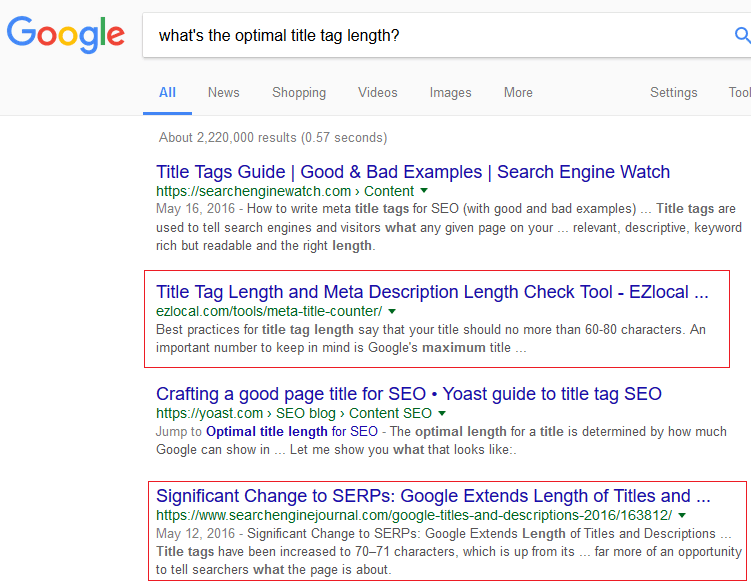
Task: Click the yoast.com SEO blog breadcrumb text
Action: click(x=294, y=413)
